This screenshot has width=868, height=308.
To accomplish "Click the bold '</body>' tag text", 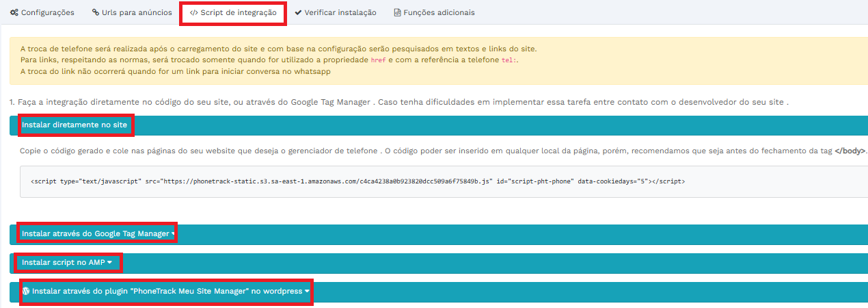I will coord(850,151).
